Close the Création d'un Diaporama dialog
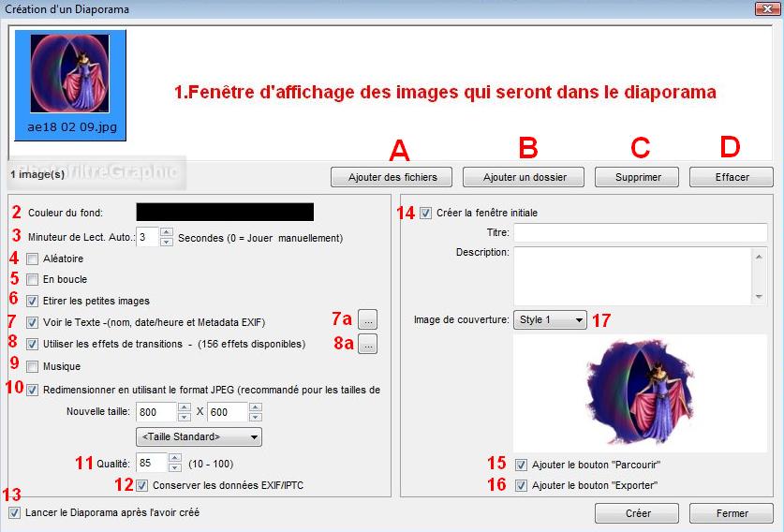784x532 pixels. click(x=768, y=9)
